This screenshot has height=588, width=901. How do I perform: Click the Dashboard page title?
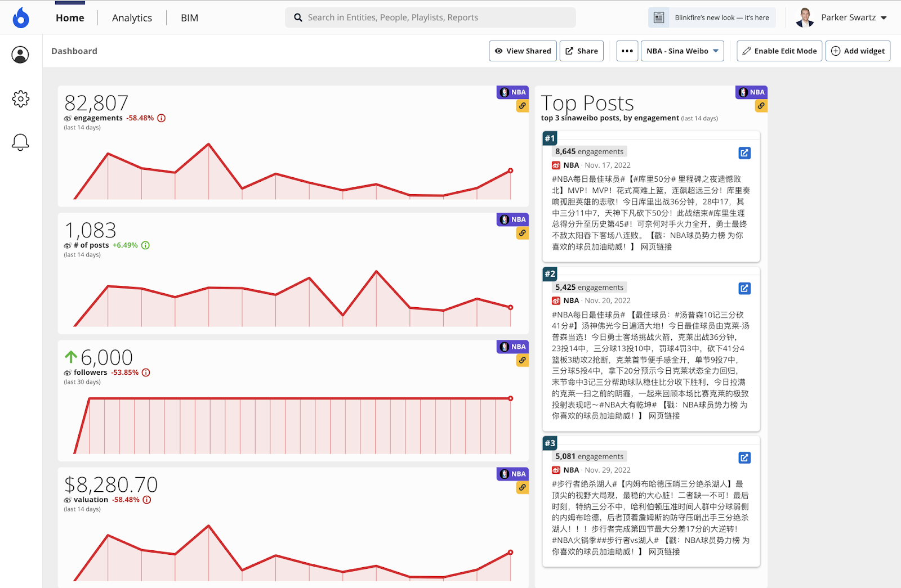point(74,51)
